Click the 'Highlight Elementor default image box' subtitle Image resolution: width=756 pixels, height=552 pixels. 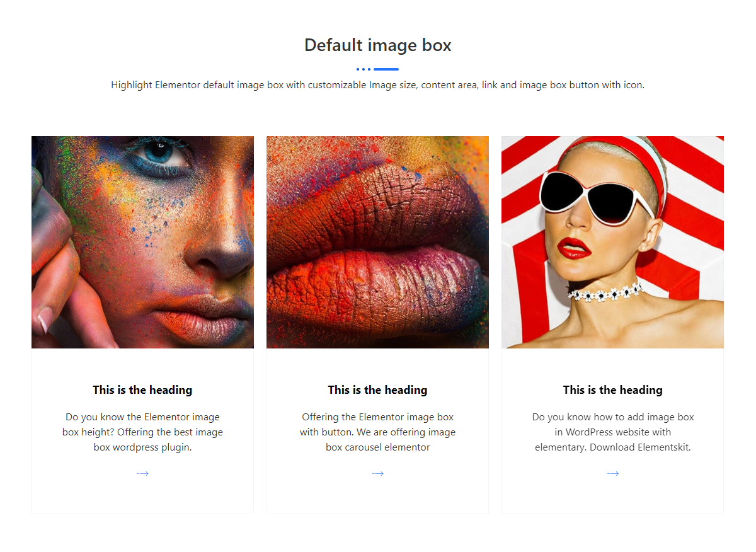pyautogui.click(x=377, y=85)
